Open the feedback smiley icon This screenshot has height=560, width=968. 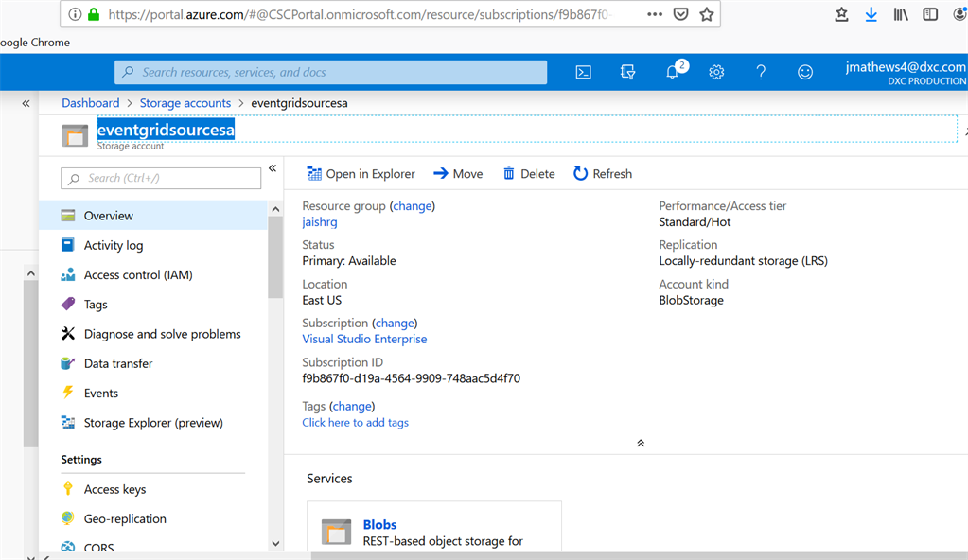[x=805, y=72]
